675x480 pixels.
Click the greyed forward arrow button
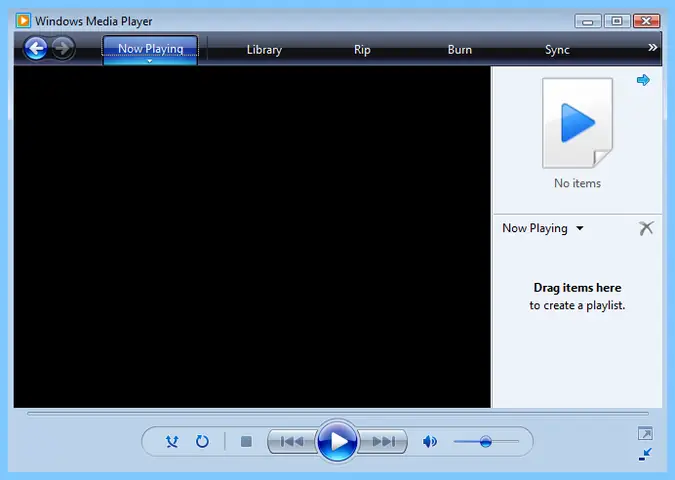[63, 48]
